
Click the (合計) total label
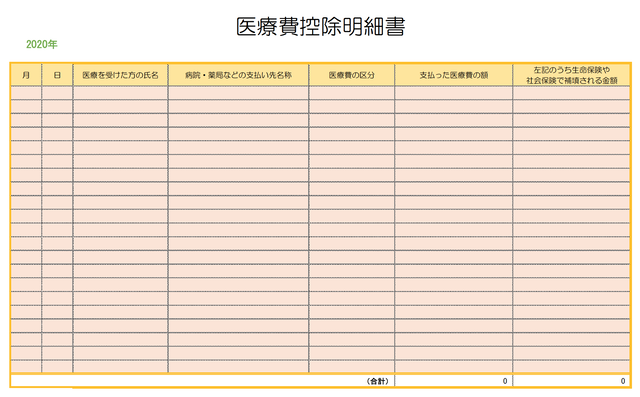tap(378, 381)
